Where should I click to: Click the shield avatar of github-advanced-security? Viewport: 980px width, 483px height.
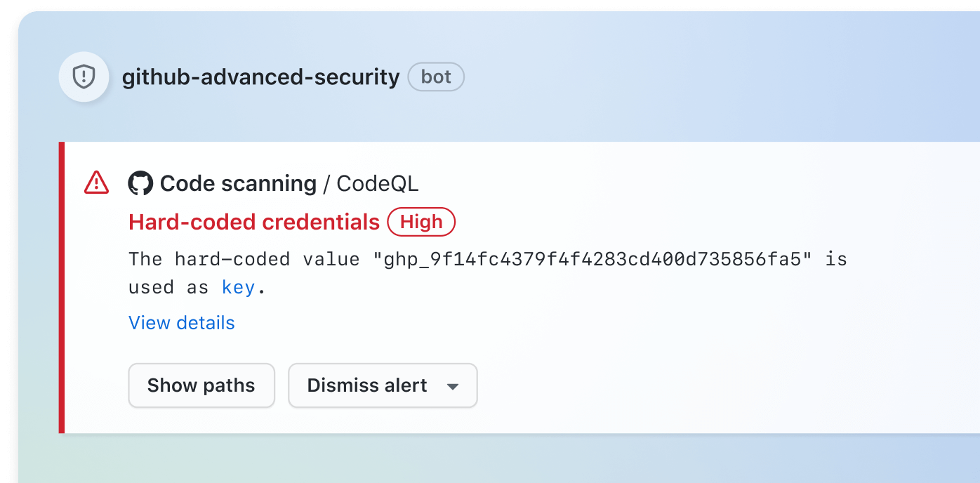tap(84, 77)
